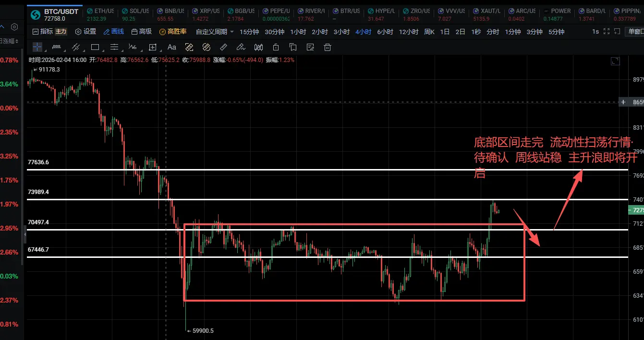This screenshot has height=340, width=644.
Task: Switch to 1秒 timeframe
Action: [476, 32]
